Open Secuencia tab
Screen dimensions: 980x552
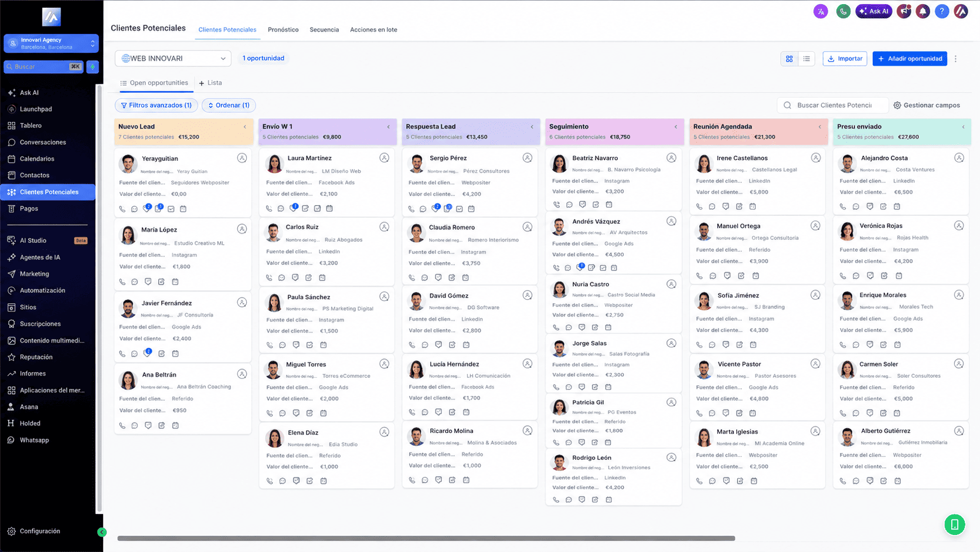point(324,29)
